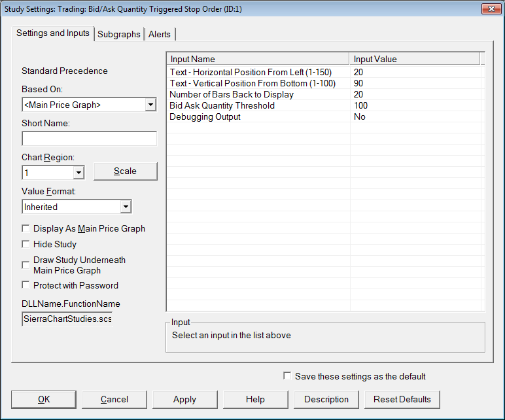Screen dimensions: 505x420
Task: Toggle the Hide Study checkbox
Action: pos(26,244)
